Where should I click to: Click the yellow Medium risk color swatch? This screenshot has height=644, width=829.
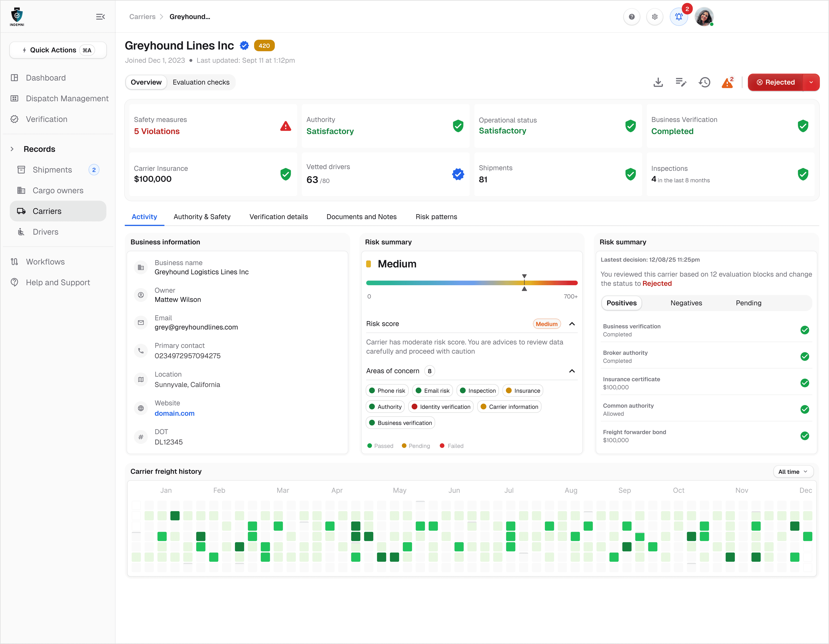coord(369,264)
